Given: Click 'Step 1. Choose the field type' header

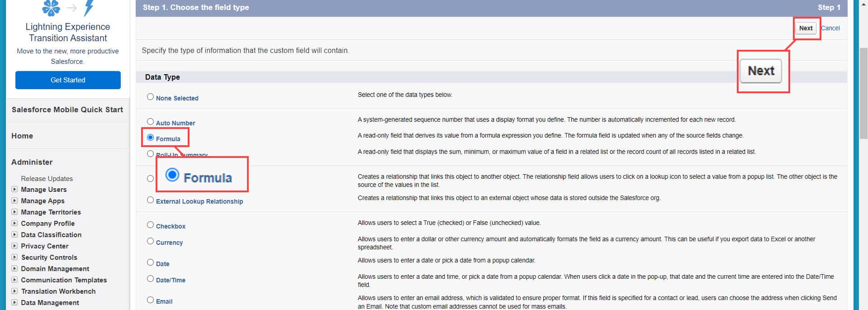Looking at the screenshot, I should pyautogui.click(x=196, y=7).
